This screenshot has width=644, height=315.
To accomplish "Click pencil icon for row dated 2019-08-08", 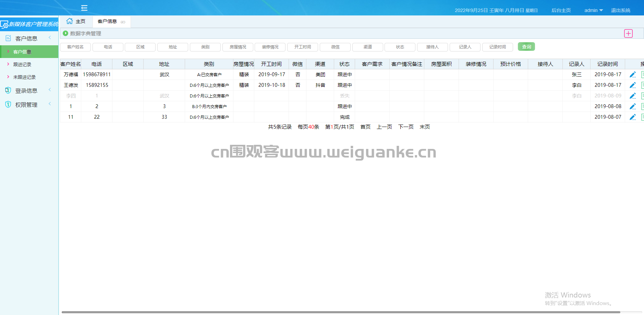I will [x=633, y=106].
